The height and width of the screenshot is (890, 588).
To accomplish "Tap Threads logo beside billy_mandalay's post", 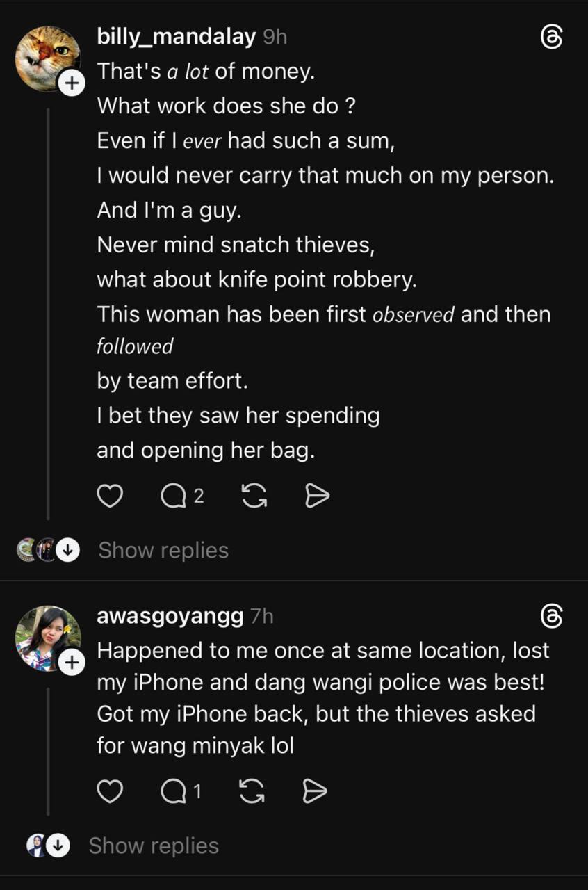I will click(551, 38).
